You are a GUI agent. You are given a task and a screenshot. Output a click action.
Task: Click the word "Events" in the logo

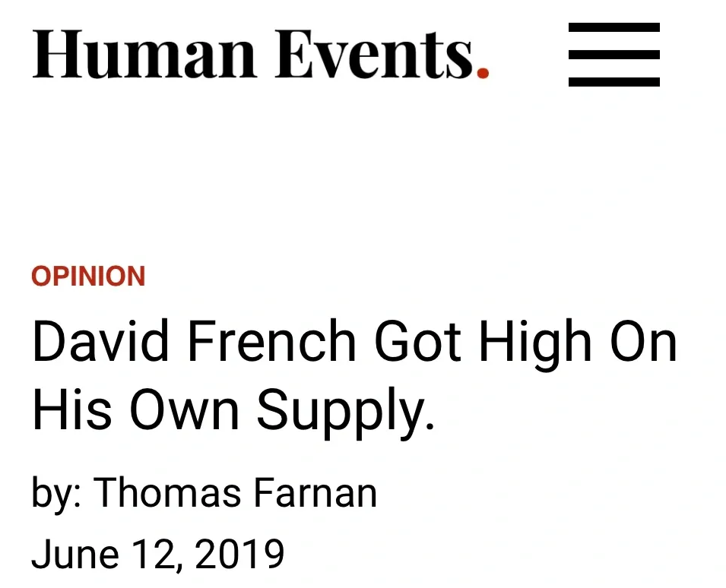[x=373, y=55]
